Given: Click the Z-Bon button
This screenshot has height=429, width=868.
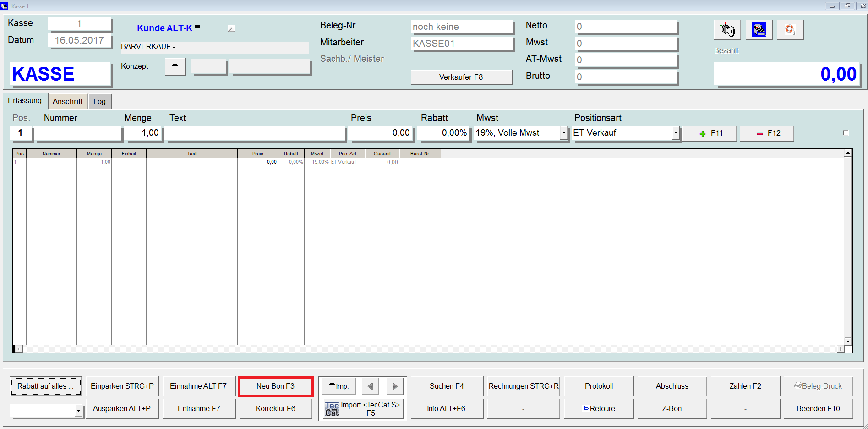Looking at the screenshot, I should pos(672,409).
